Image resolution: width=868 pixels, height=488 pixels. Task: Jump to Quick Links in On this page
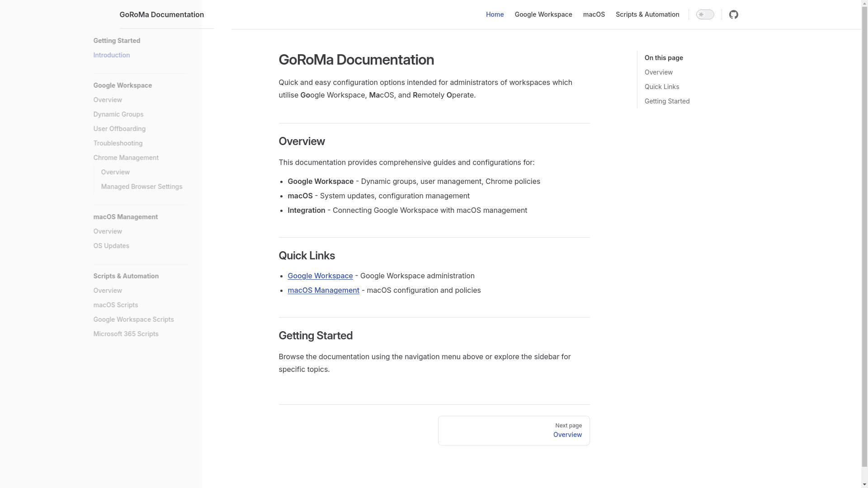tap(661, 87)
